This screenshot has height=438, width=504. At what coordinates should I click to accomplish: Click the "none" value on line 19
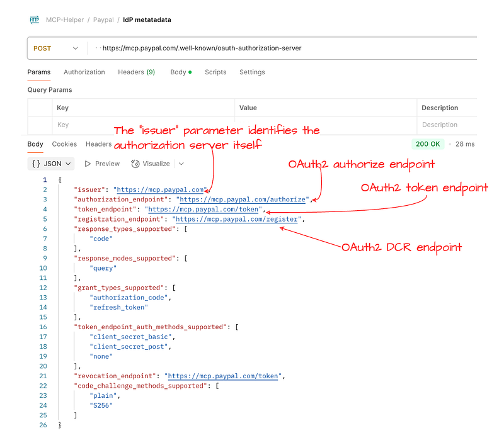click(x=101, y=356)
